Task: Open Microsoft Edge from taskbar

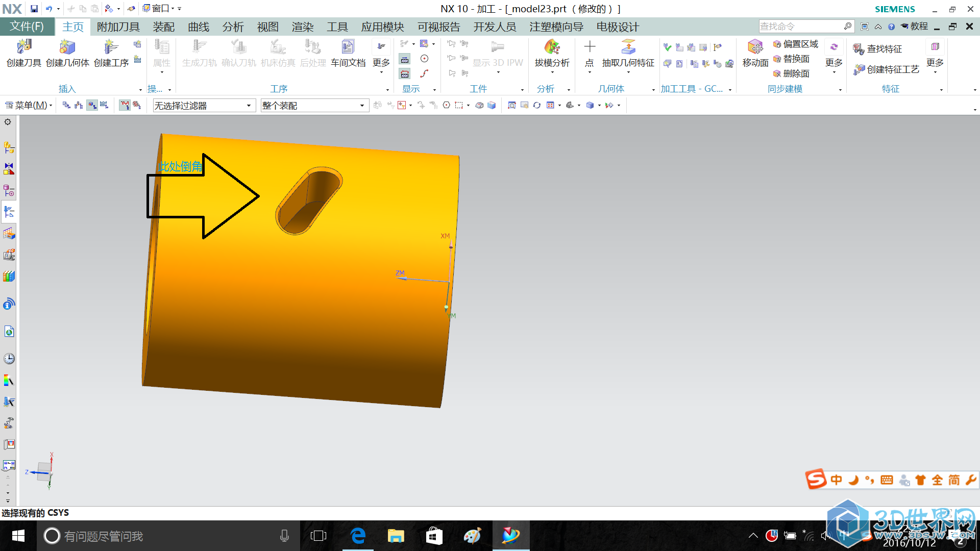Action: 358,536
